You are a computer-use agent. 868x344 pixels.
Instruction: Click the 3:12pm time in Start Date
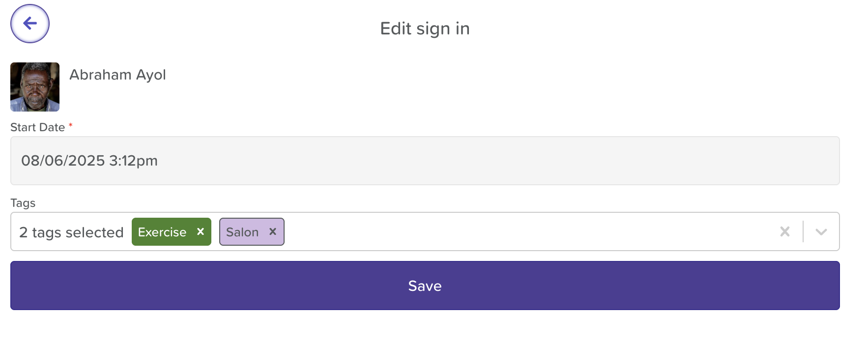point(133,161)
